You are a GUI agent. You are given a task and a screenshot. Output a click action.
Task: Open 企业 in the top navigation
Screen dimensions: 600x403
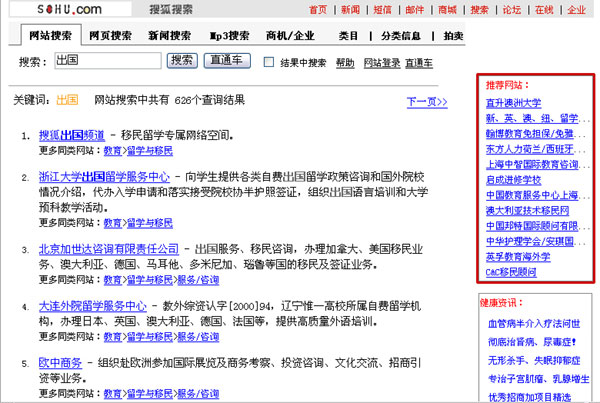(x=576, y=10)
